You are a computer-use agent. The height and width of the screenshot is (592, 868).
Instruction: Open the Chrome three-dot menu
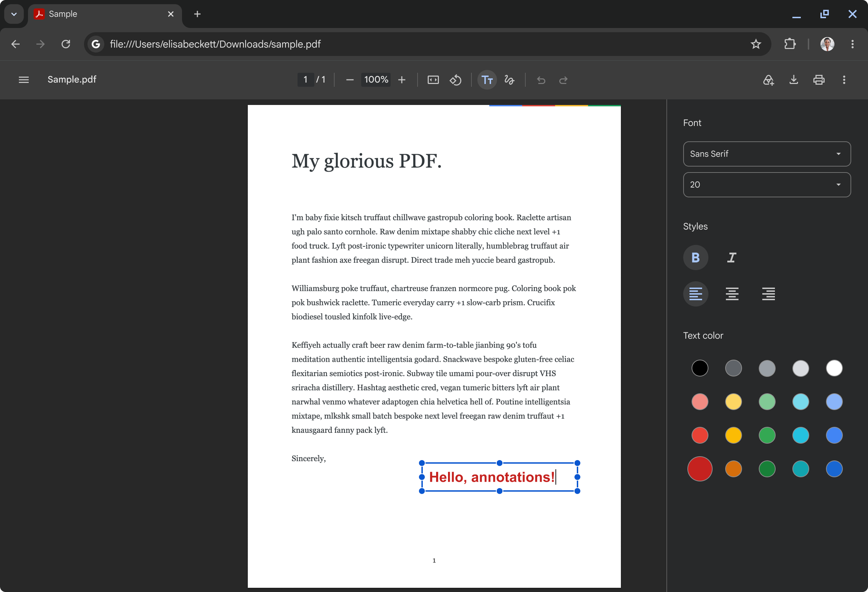click(x=852, y=44)
